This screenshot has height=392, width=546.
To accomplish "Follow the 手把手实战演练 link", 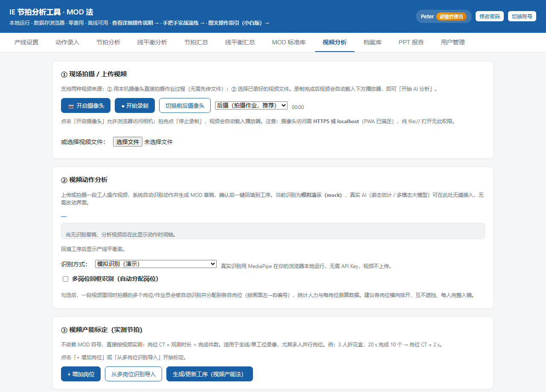I will coord(184,23).
